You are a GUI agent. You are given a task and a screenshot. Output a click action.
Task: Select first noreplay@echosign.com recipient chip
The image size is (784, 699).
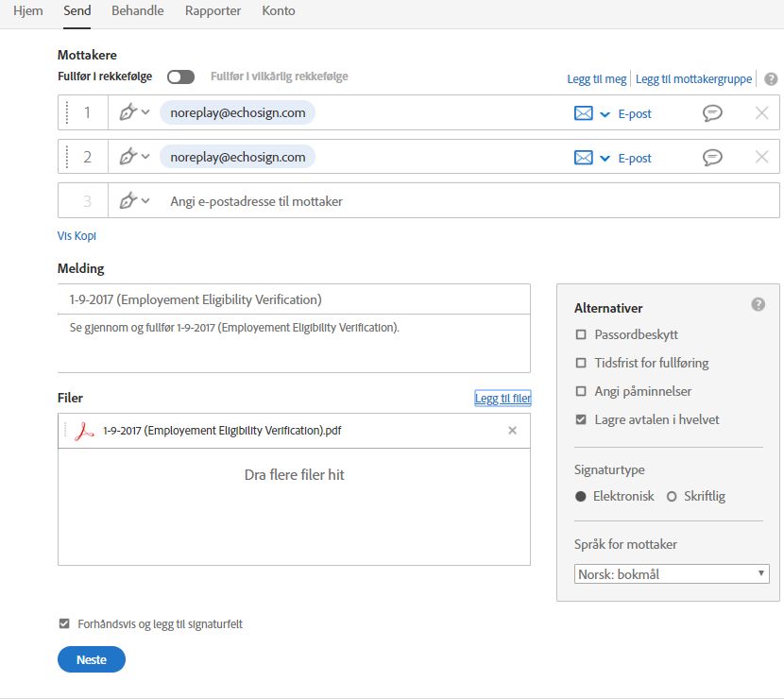(x=237, y=113)
